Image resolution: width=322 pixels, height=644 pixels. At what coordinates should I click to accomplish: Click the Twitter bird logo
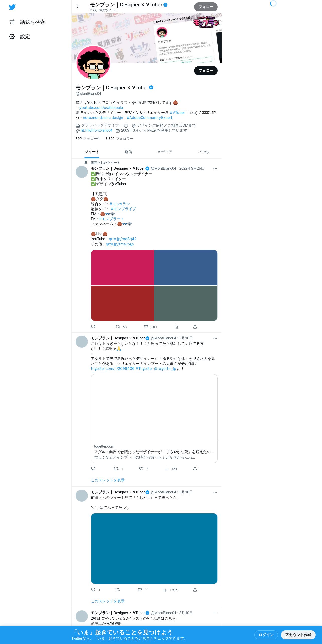[12, 7]
